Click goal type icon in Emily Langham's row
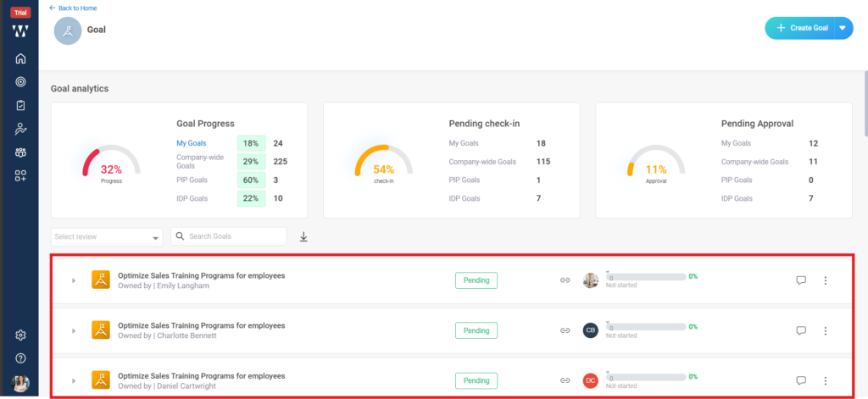This screenshot has width=868, height=399. pyautogui.click(x=100, y=280)
